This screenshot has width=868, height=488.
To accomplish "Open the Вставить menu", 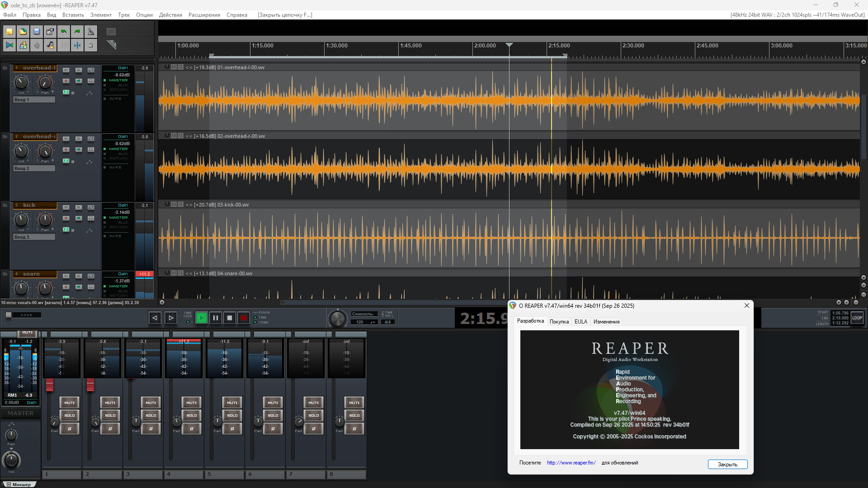I will point(73,15).
